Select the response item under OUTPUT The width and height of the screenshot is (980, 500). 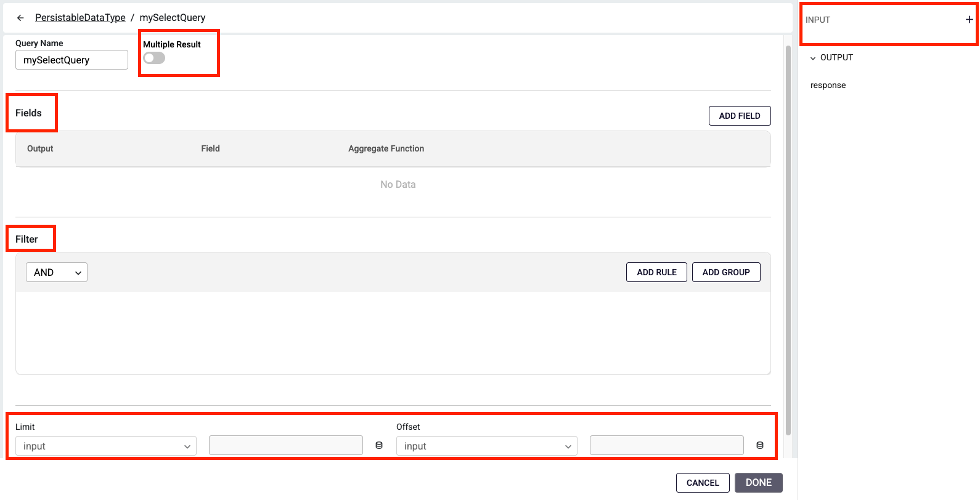click(828, 85)
